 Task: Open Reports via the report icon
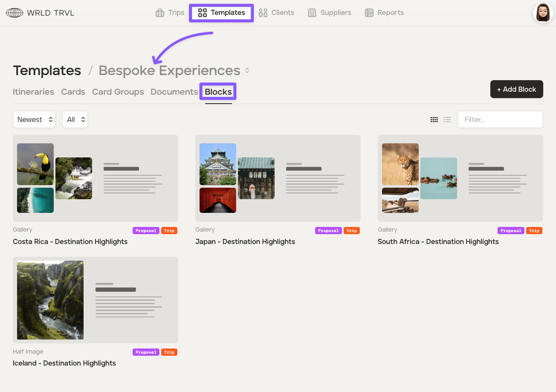pos(369,13)
